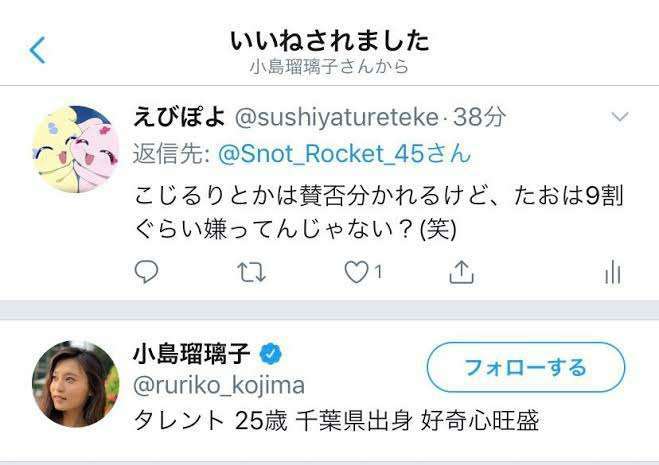Open the @ruriko_kojima handle
659x465 pixels.
(219, 386)
